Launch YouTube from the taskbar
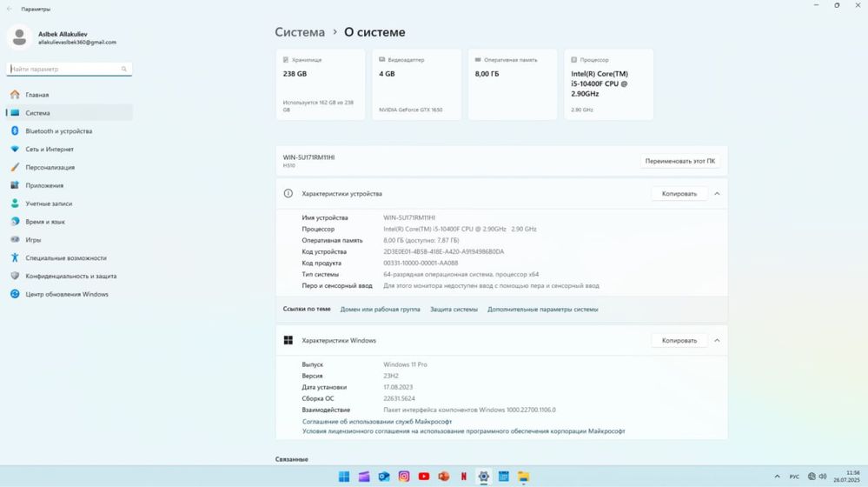The width and height of the screenshot is (868, 487). [424, 477]
